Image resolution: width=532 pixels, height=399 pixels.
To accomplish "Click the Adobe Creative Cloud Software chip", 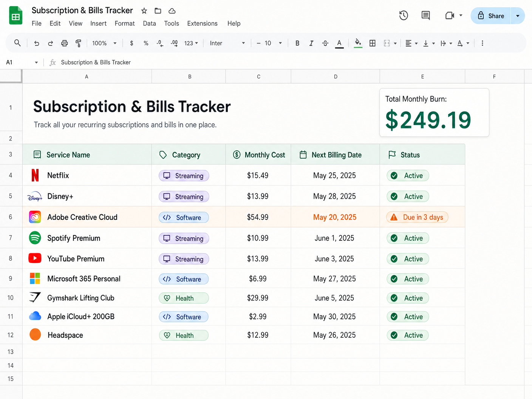I will tap(184, 217).
